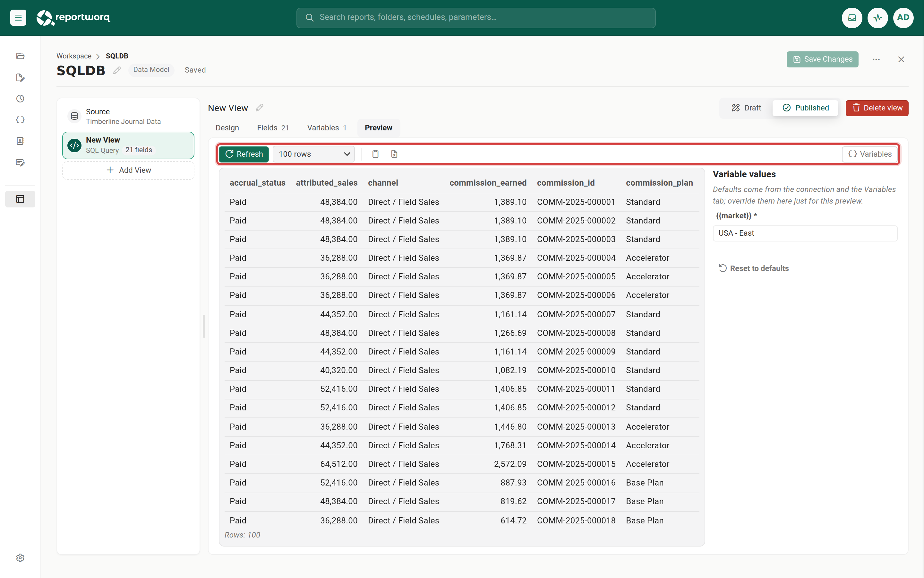924x578 pixels.
Task: Click the Save Changes button
Action: click(822, 59)
